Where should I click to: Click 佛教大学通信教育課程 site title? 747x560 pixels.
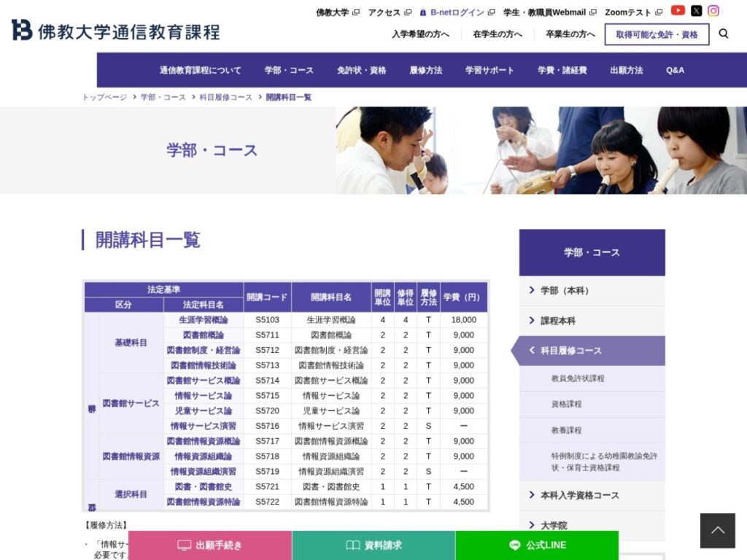click(x=128, y=32)
